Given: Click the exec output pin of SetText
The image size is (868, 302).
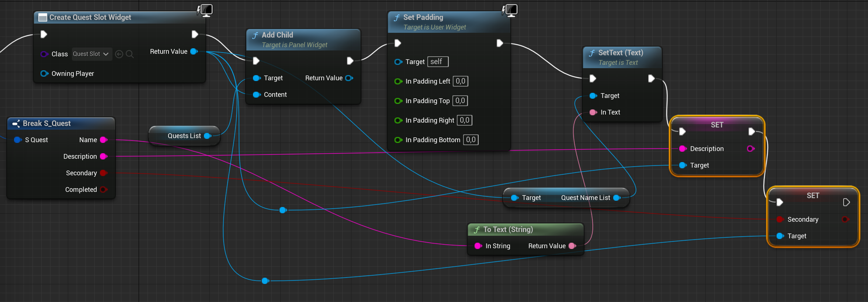Looking at the screenshot, I should point(652,78).
